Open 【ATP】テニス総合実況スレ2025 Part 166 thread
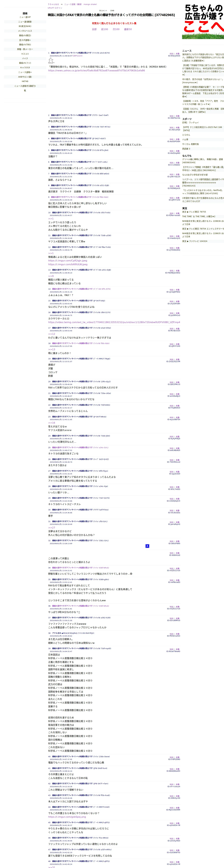 [x=202, y=129]
